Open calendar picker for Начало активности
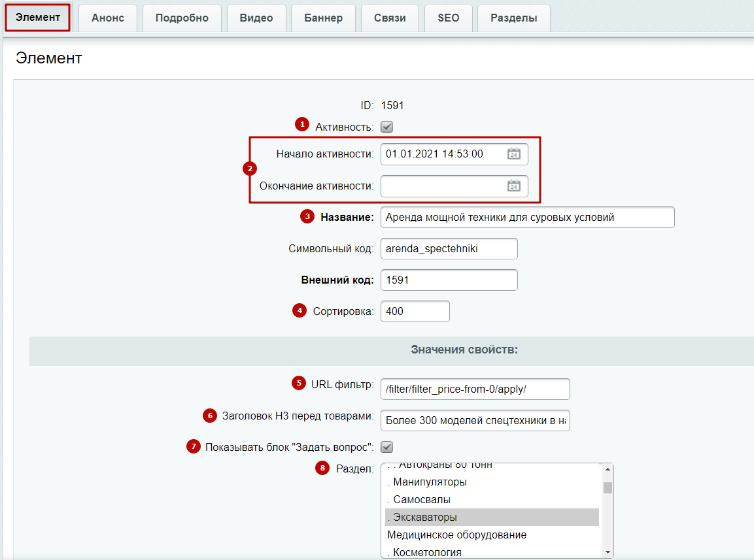Viewport: 754px width, 560px height. tap(514, 154)
